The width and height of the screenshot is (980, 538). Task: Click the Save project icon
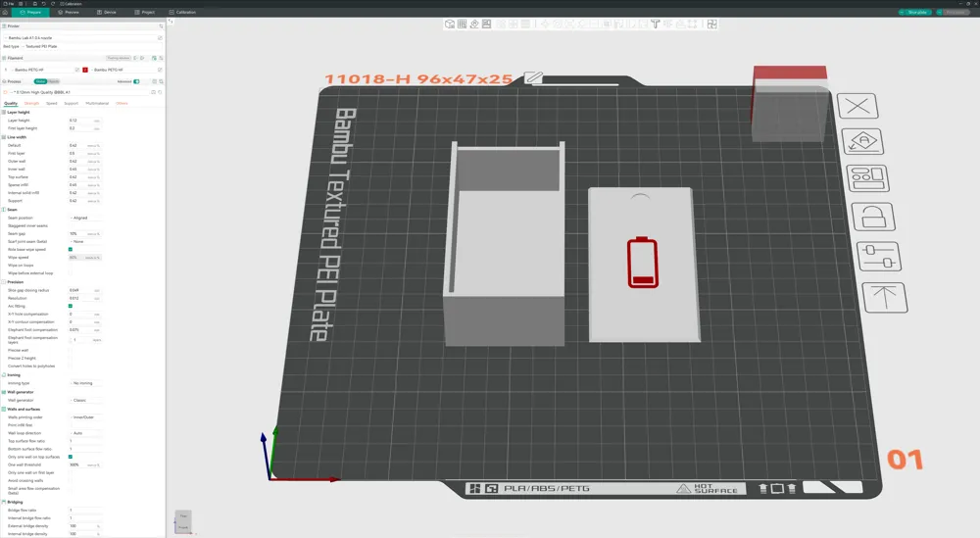point(34,4)
